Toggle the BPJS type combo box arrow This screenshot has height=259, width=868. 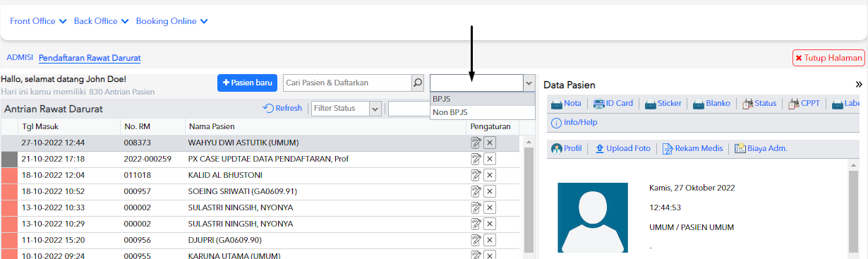click(529, 83)
